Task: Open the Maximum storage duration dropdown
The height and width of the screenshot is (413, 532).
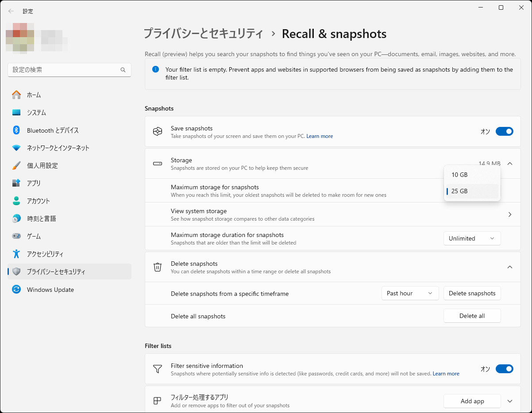Action: click(472, 238)
